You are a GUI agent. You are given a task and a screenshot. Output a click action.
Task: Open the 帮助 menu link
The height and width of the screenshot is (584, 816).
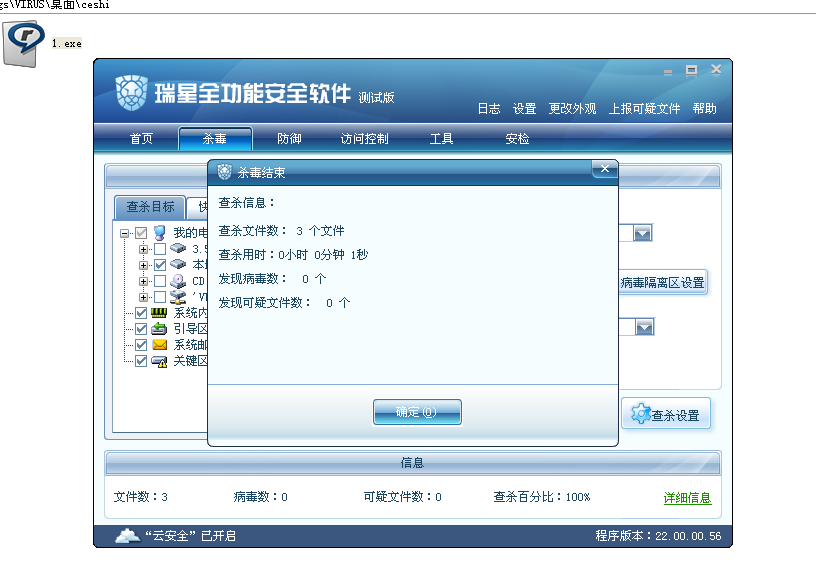(705, 109)
